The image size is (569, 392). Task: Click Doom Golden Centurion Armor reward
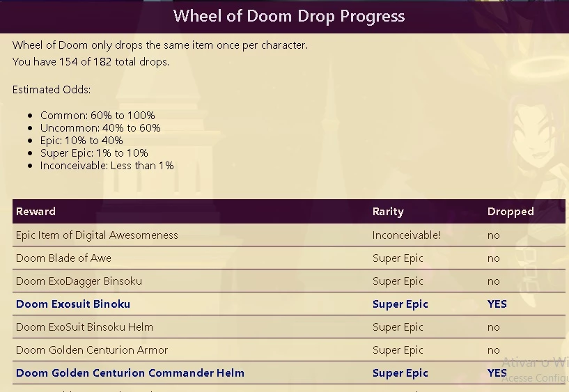[92, 350]
